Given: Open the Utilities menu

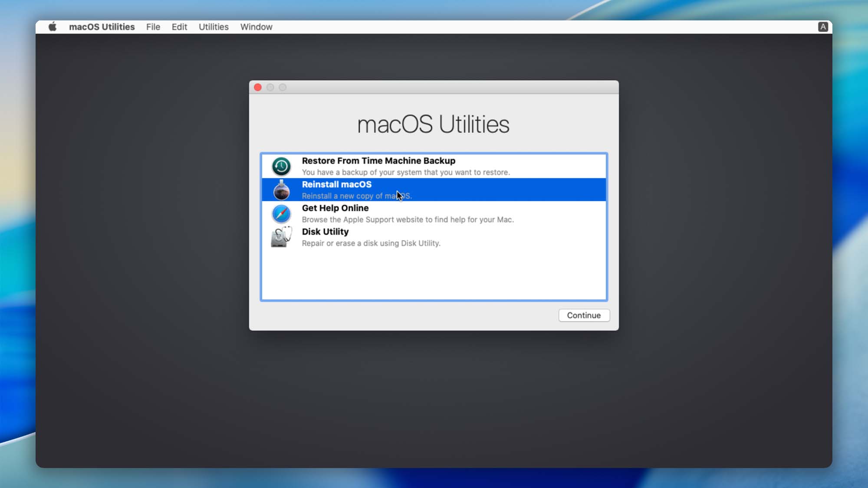Looking at the screenshot, I should tap(214, 27).
